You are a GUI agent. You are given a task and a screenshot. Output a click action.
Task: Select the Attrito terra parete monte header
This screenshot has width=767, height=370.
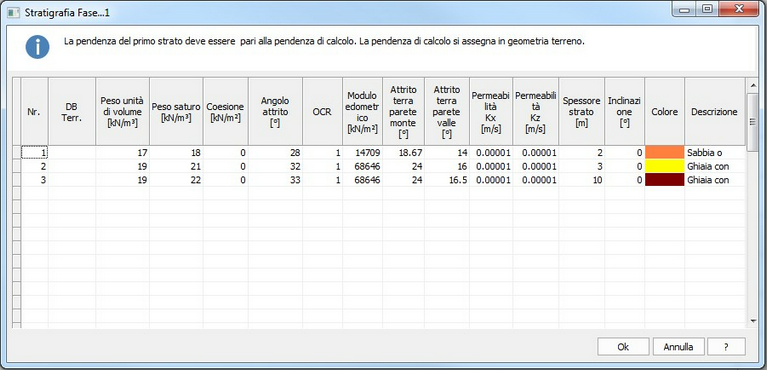point(403,111)
